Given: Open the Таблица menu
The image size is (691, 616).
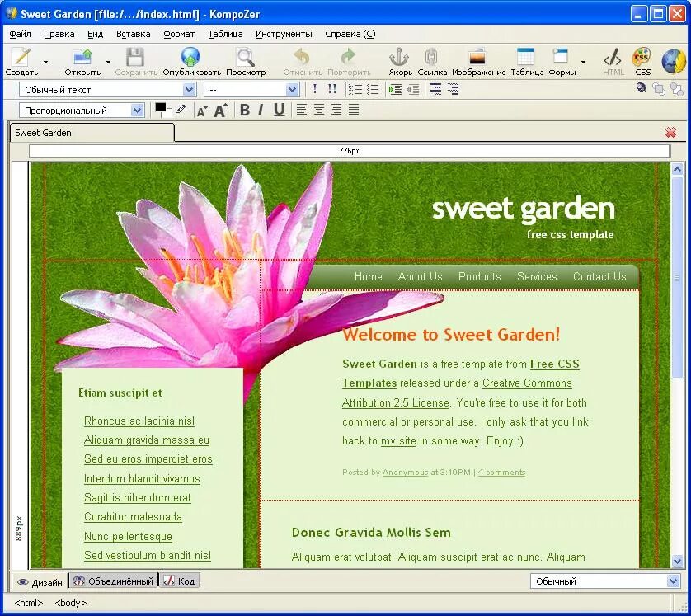Looking at the screenshot, I should [x=225, y=34].
